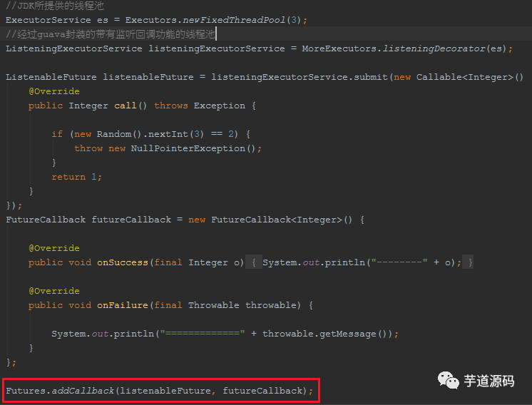Click @Override annotation above onSuccess
The width and height of the screenshot is (532, 405).
click(54, 248)
